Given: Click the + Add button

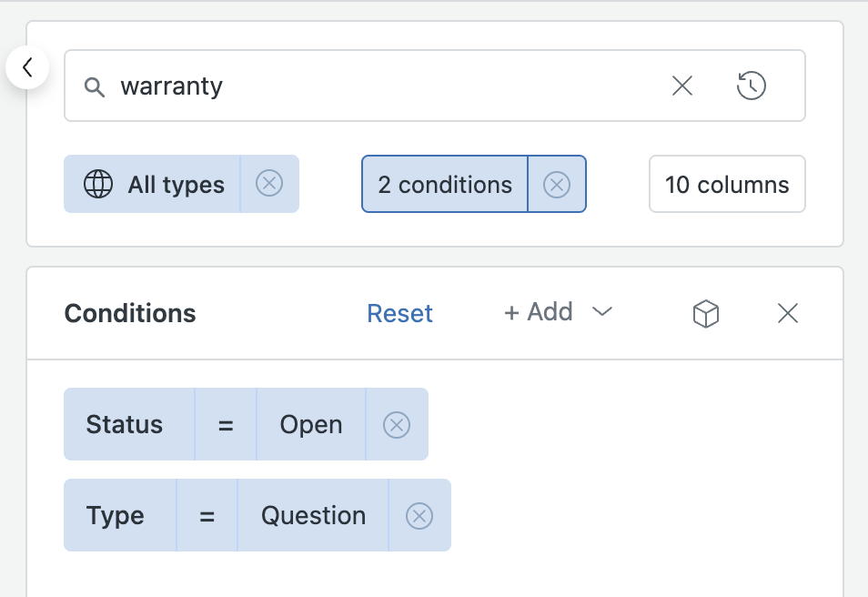Looking at the screenshot, I should click(x=538, y=312).
